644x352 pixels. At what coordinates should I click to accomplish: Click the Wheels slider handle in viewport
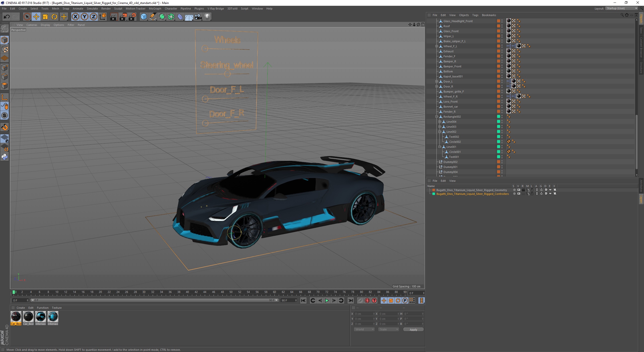coord(205,49)
